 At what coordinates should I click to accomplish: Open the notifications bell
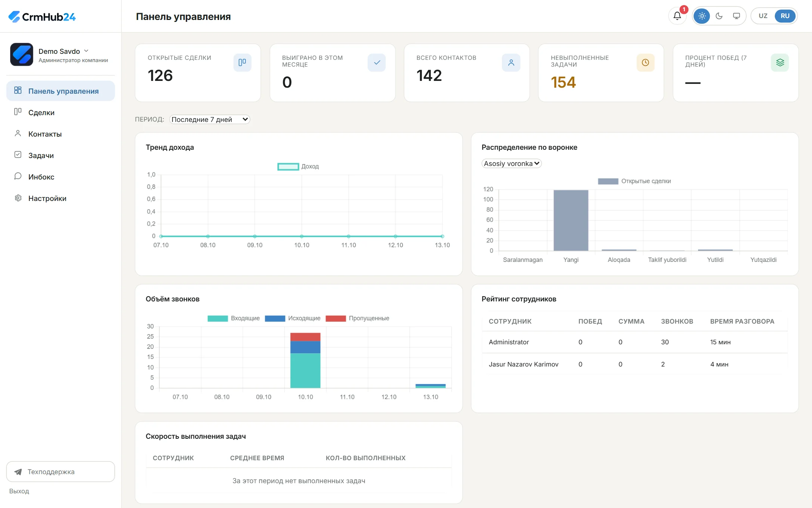tap(677, 16)
